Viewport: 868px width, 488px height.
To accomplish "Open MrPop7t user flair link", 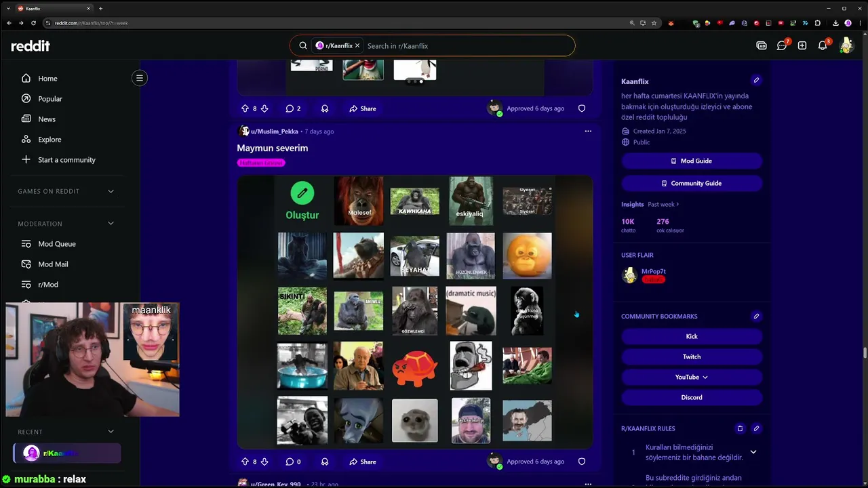I will (x=654, y=271).
